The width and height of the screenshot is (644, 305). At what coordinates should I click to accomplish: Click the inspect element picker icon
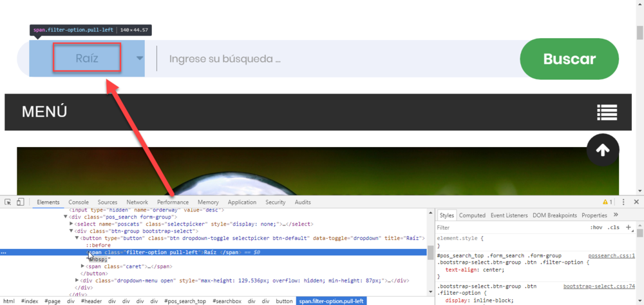click(8, 202)
